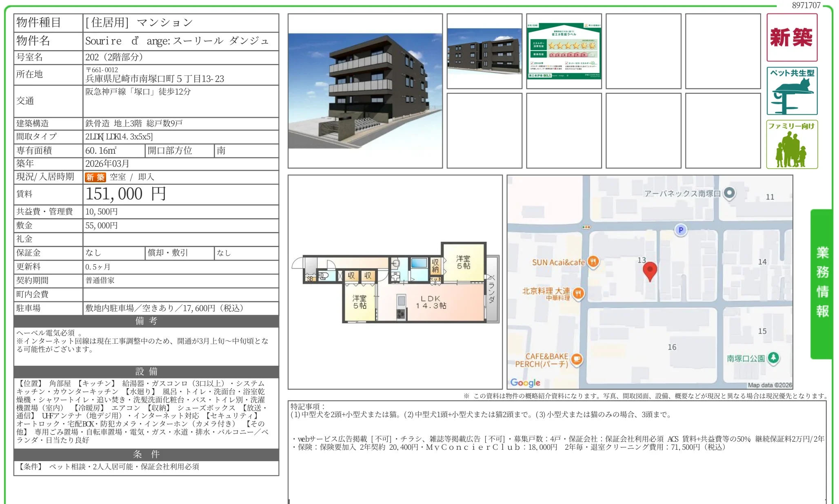This screenshot has width=839, height=504.
Task: Click the 151,000 円 rent amount
Action: tap(126, 194)
